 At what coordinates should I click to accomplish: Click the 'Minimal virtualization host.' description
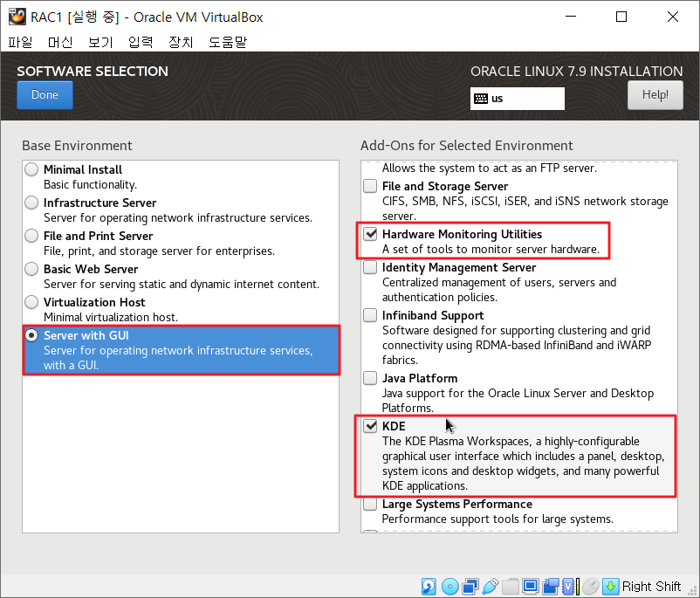click(111, 317)
